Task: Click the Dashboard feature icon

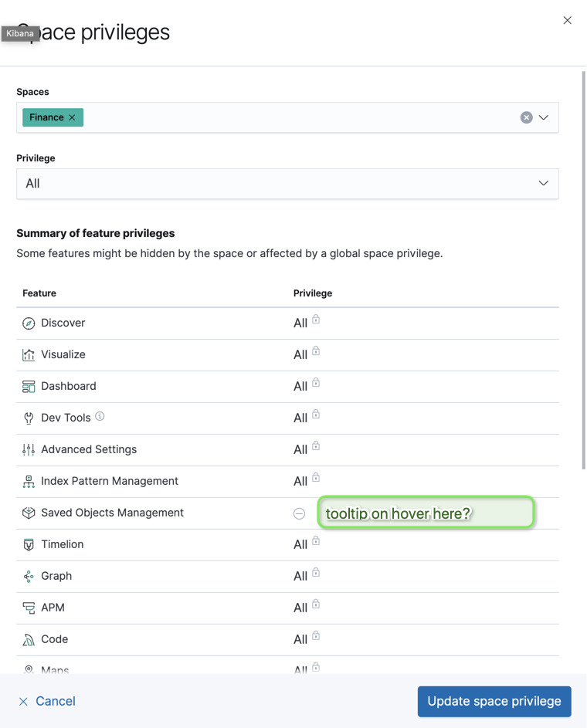Action: pos(29,387)
